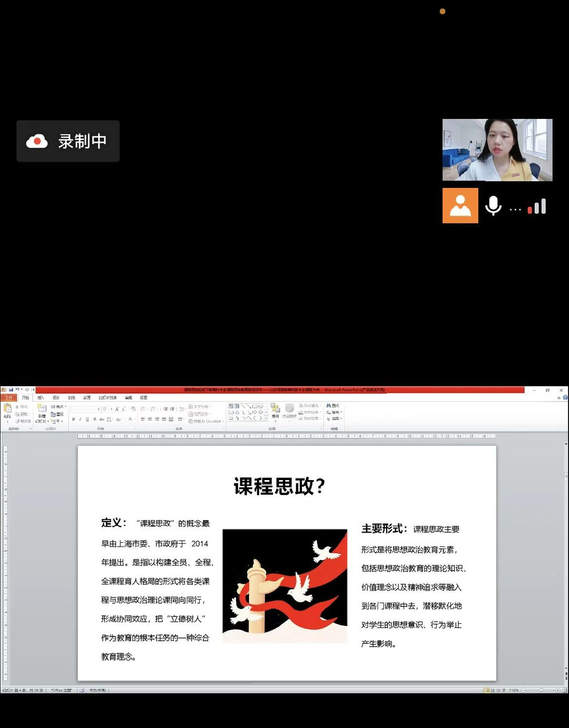Click the New Slide icon
The width and height of the screenshot is (569, 728).
pos(42,410)
